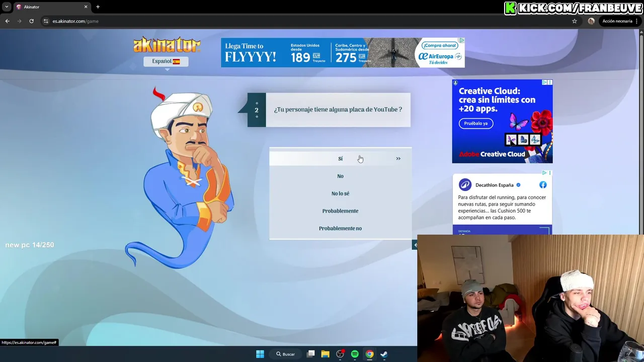Viewport: 644px width, 362px height.
Task: Click the Facebook icon in Decathlon ad
Action: click(x=543, y=185)
